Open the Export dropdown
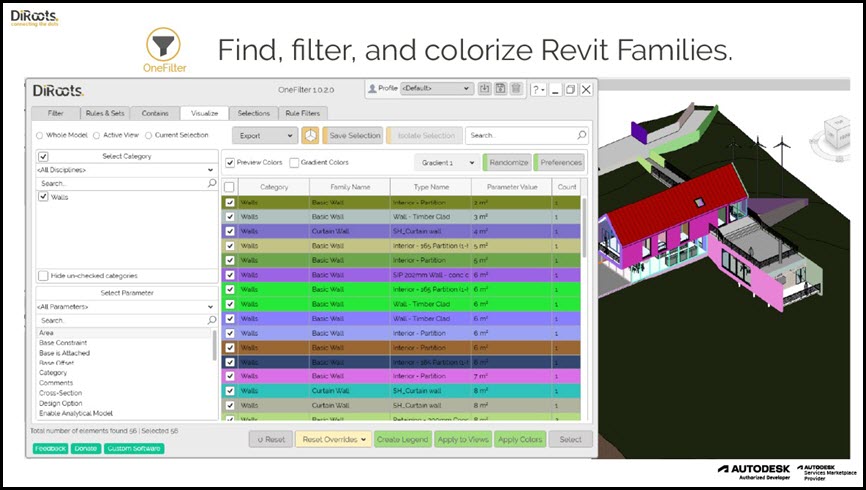 click(266, 135)
